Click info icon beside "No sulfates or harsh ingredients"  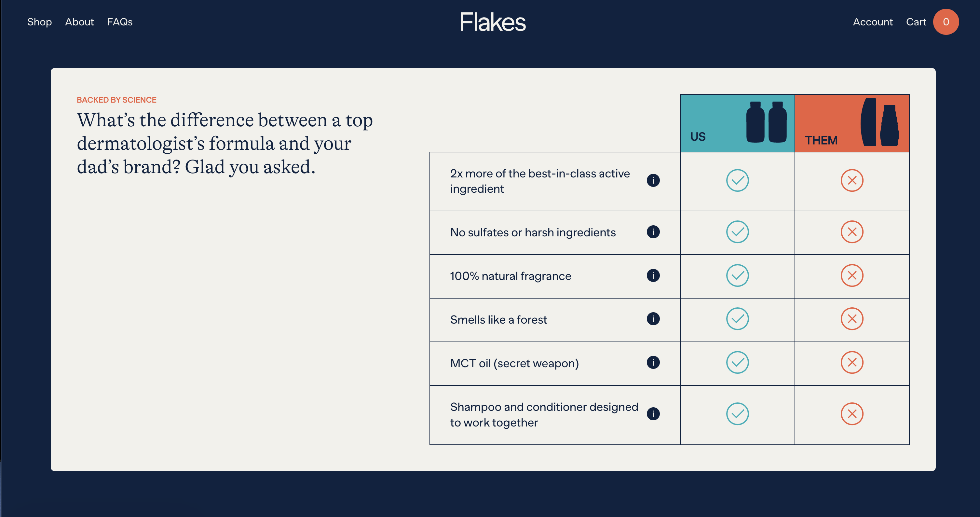tap(653, 232)
